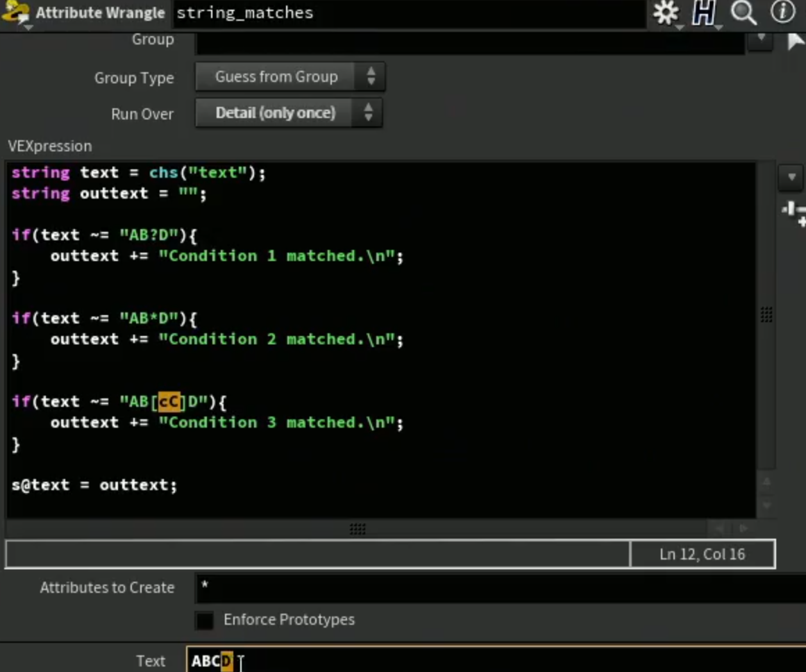Click the Attribute Wrangle node type label

pyautogui.click(x=100, y=13)
